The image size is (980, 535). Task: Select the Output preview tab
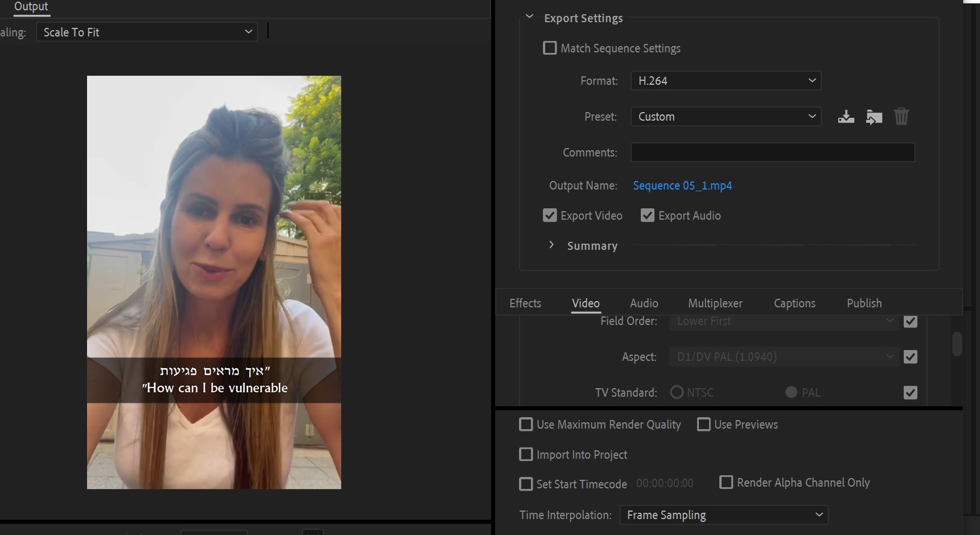tap(31, 7)
